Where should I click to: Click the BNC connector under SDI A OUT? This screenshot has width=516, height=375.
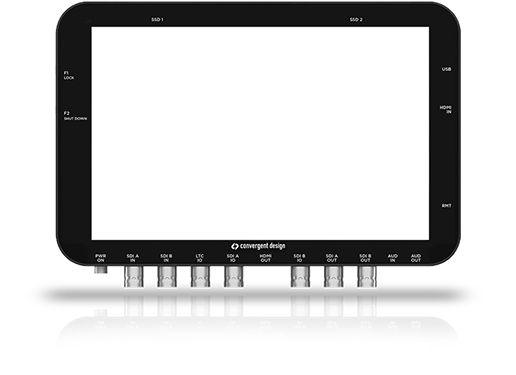(x=334, y=276)
